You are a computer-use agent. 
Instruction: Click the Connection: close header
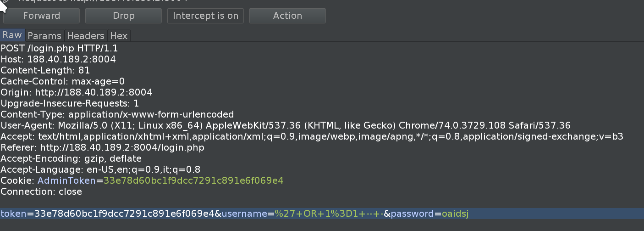(41, 192)
